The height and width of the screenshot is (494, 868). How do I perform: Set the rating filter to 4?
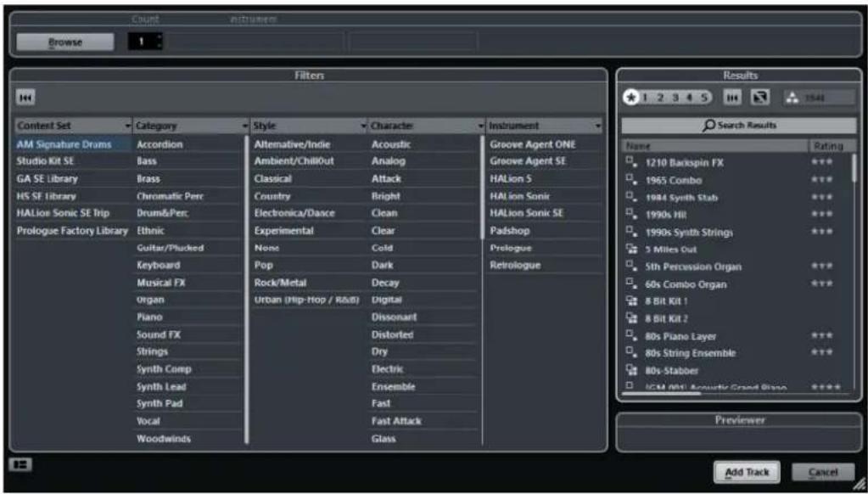point(689,98)
